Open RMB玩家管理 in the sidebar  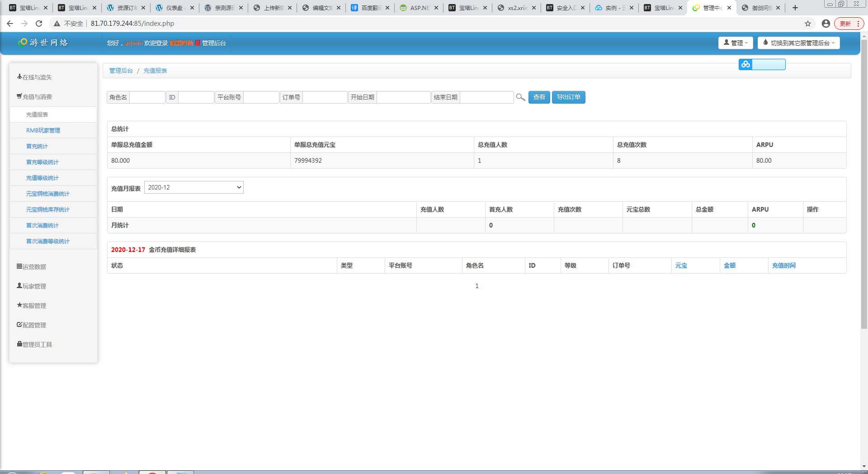pos(43,130)
